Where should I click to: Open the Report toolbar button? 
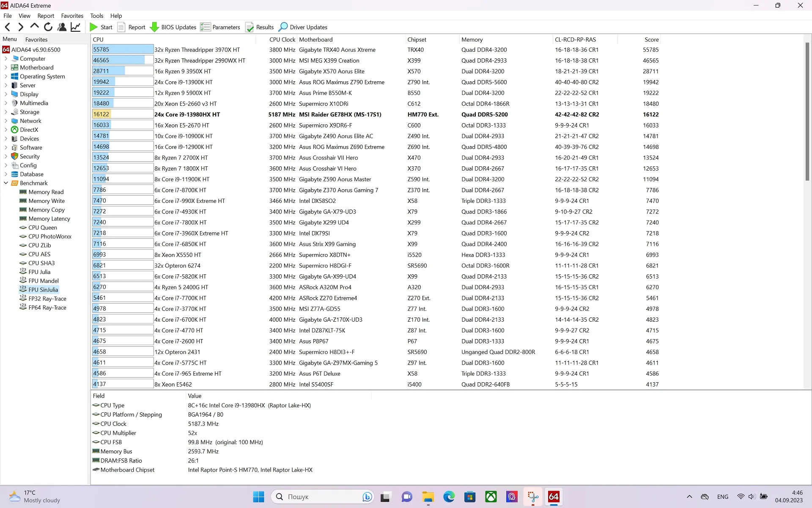132,27
